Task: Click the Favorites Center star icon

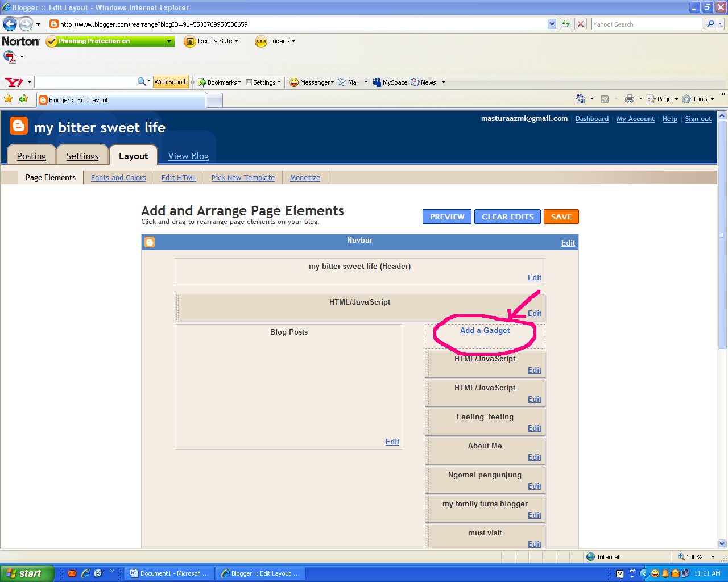Action: click(9, 99)
